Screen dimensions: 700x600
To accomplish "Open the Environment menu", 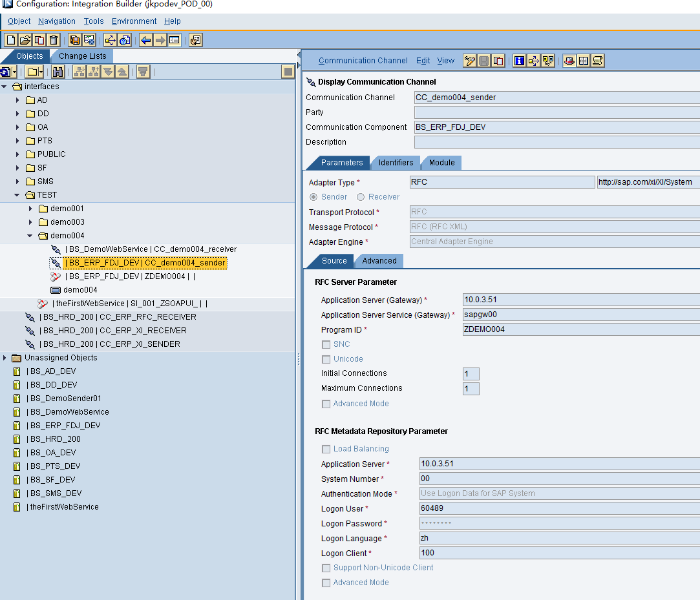I will [134, 21].
